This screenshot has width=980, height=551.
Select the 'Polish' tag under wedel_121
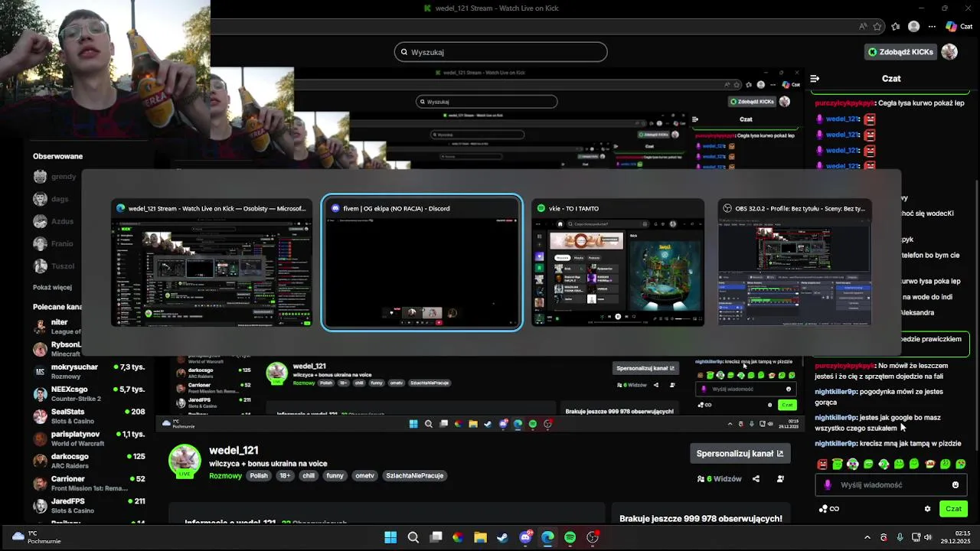259,475
